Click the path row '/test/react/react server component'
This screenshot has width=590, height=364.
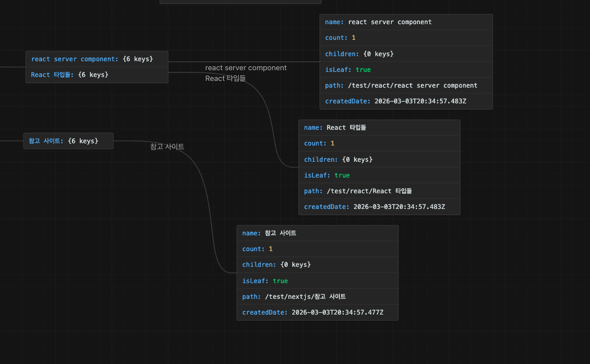406,85
